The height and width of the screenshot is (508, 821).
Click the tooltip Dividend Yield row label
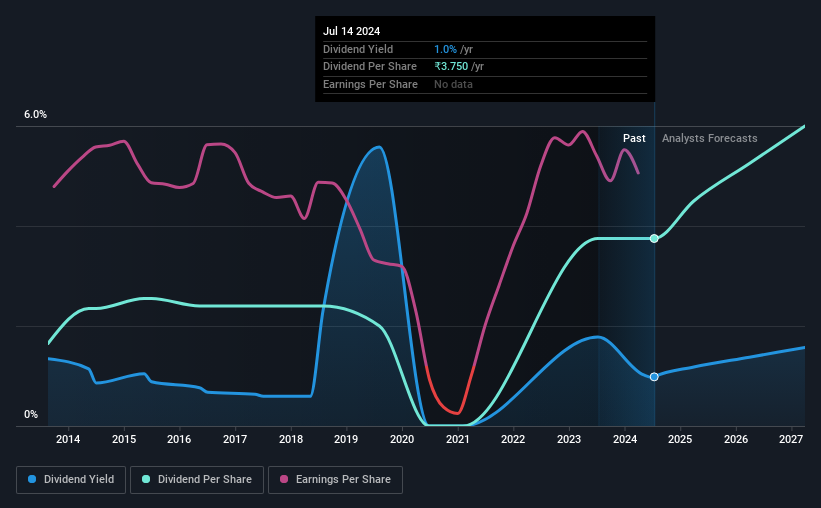click(x=358, y=49)
